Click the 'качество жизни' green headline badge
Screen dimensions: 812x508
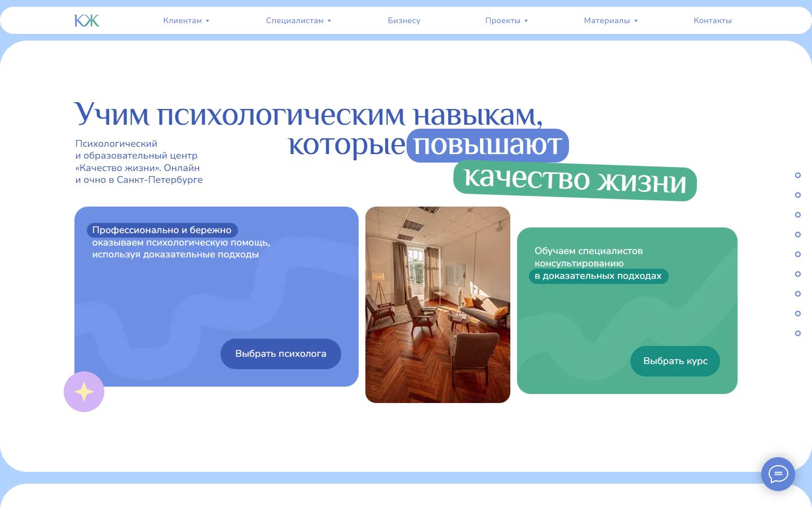click(575, 181)
